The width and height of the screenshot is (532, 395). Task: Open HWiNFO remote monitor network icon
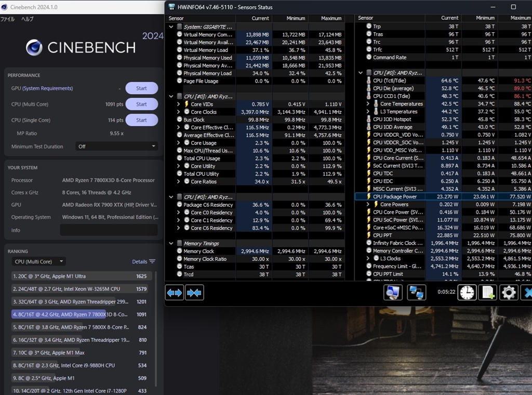coord(393,293)
